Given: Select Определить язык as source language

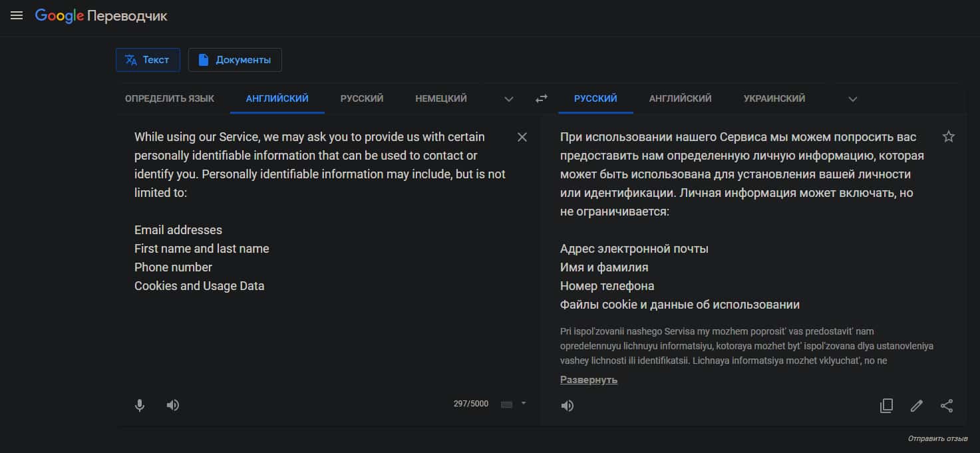Looking at the screenshot, I should click(x=170, y=98).
